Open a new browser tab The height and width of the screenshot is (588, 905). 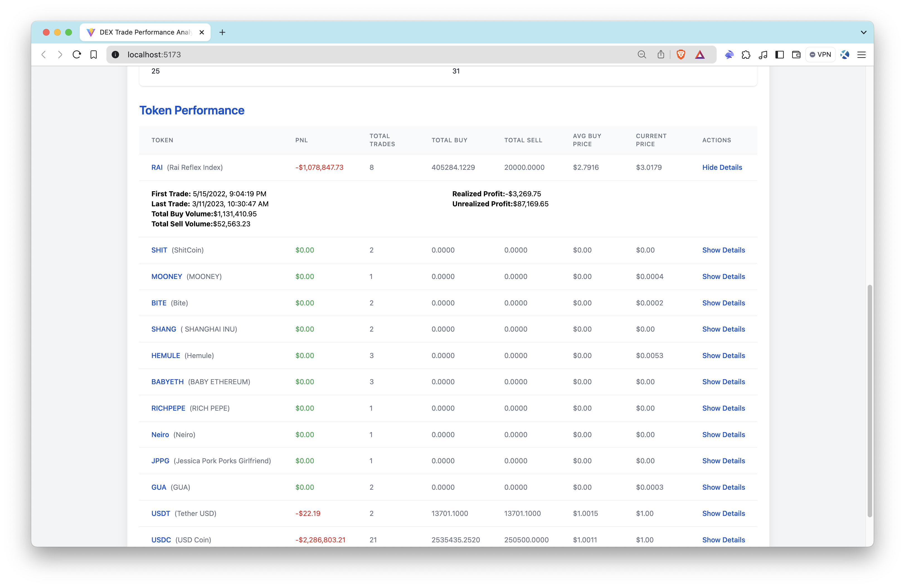pyautogui.click(x=222, y=32)
